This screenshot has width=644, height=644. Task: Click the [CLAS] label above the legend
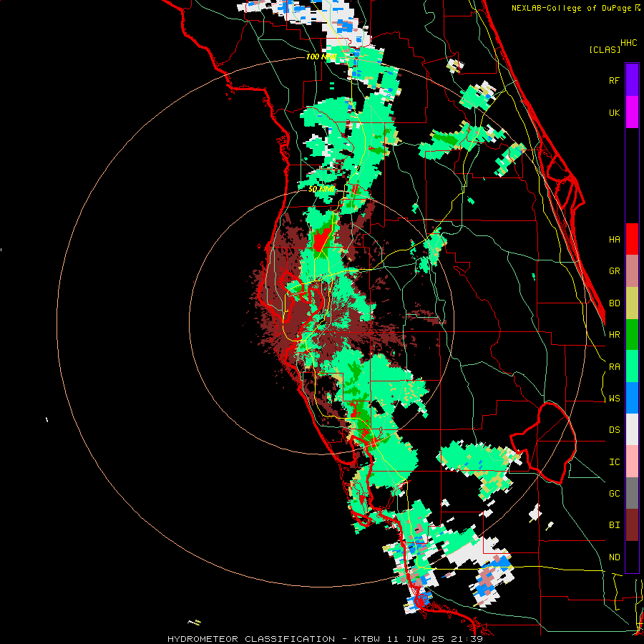click(605, 49)
